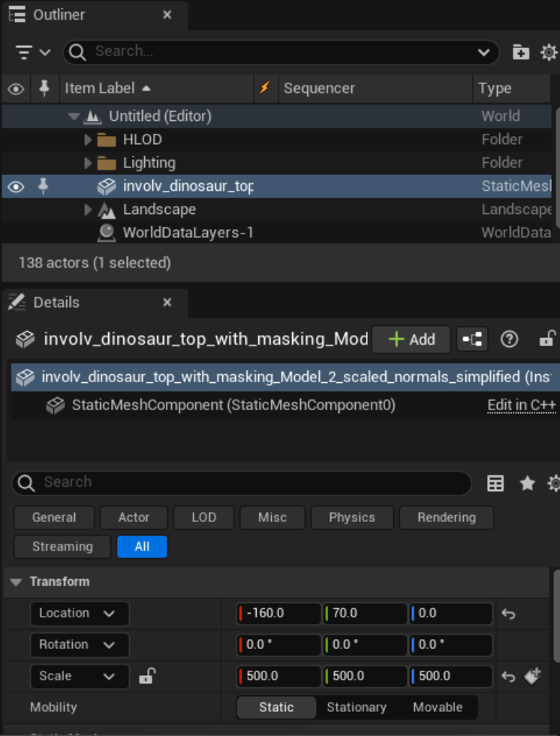This screenshot has width=560, height=736.
Task: Reset Location to default with arrow icon
Action: click(508, 614)
